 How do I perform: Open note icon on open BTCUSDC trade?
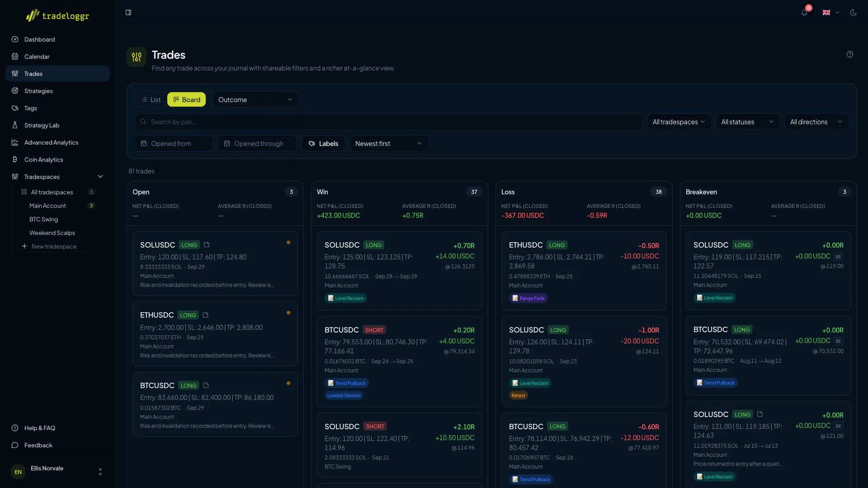[206, 385]
